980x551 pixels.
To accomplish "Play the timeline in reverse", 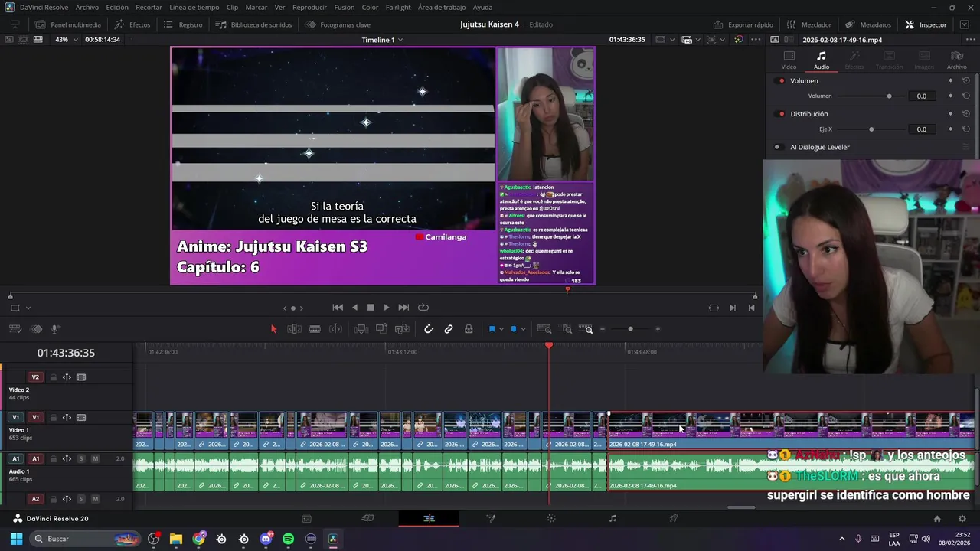I will pyautogui.click(x=354, y=308).
